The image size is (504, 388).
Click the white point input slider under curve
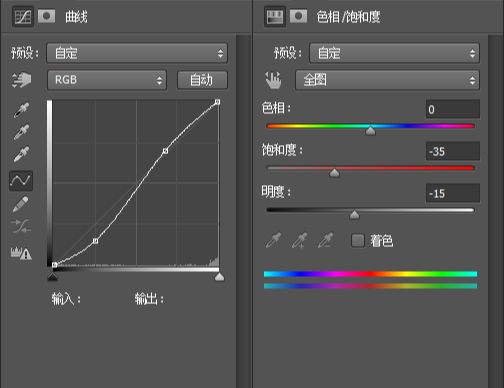click(219, 277)
